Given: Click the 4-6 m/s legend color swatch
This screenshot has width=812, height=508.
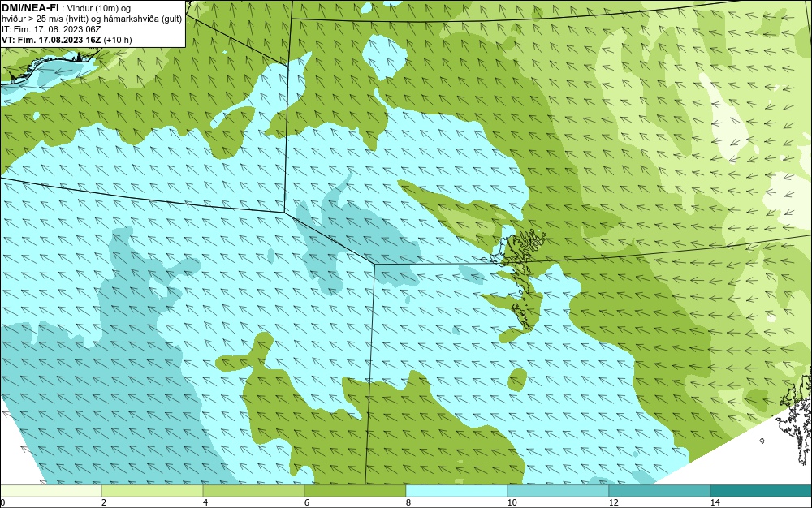Looking at the screenshot, I should coord(253,491).
